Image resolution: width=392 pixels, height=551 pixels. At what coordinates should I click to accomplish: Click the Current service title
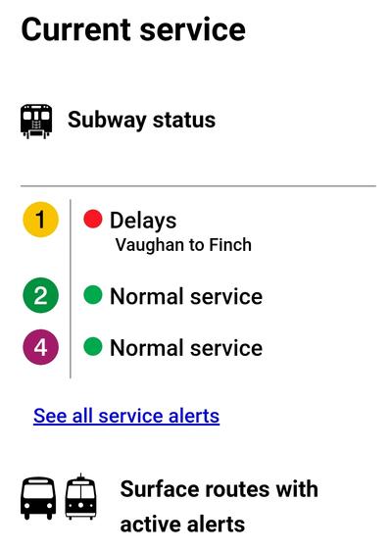point(133,29)
